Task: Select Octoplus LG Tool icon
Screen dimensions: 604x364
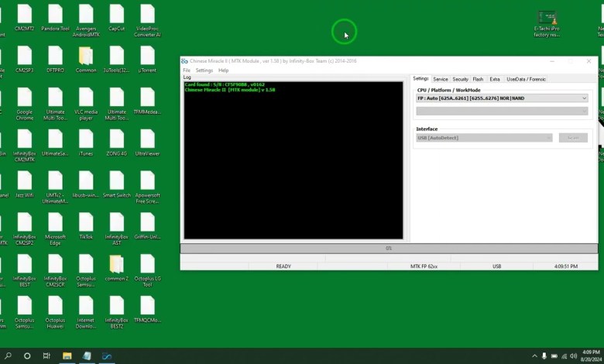Action: 148,271
